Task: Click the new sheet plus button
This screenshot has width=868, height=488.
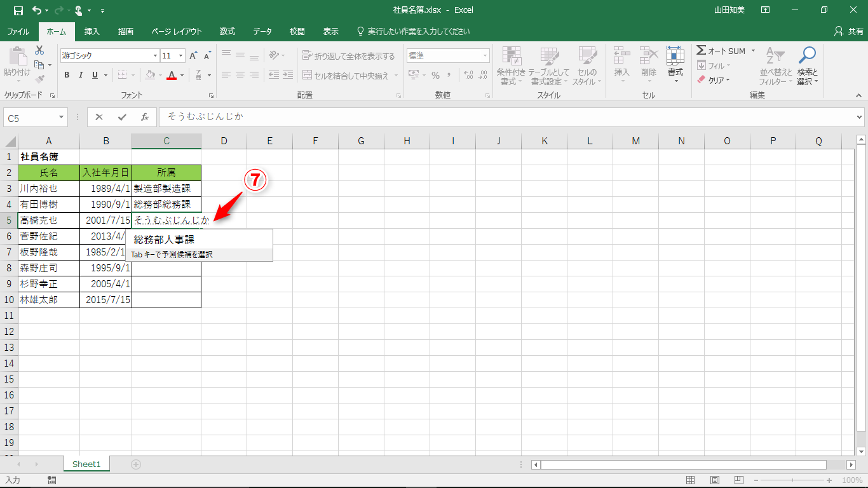Action: [x=136, y=464]
